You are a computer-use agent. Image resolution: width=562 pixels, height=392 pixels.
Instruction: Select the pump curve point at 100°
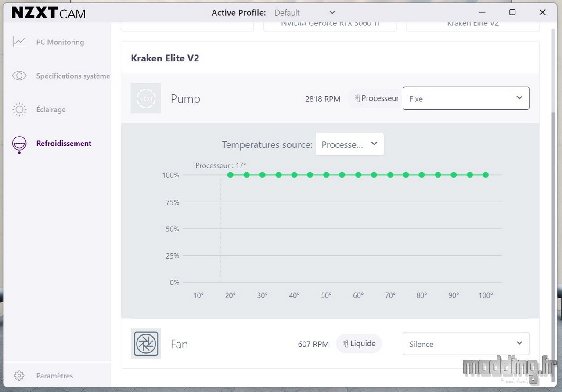(x=486, y=175)
